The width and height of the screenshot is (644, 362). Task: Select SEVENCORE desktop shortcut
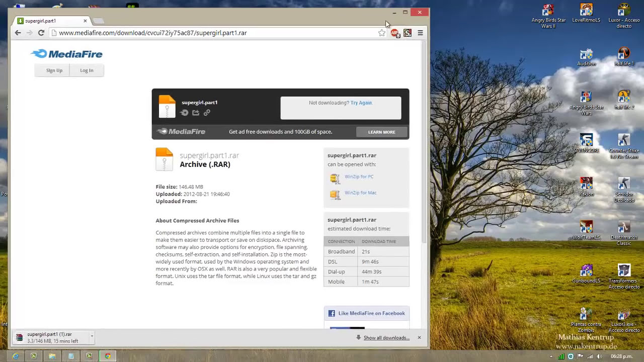click(x=586, y=143)
